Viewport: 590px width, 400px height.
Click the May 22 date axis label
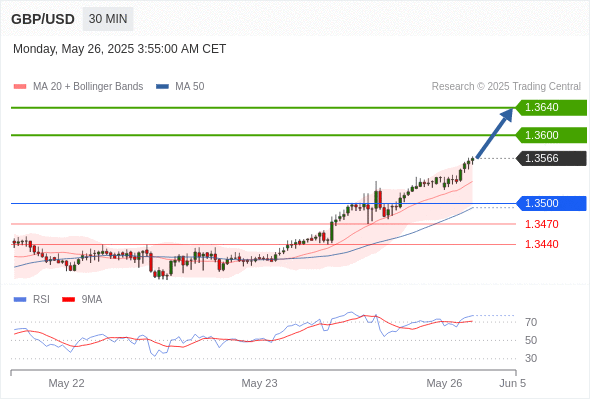(x=67, y=383)
